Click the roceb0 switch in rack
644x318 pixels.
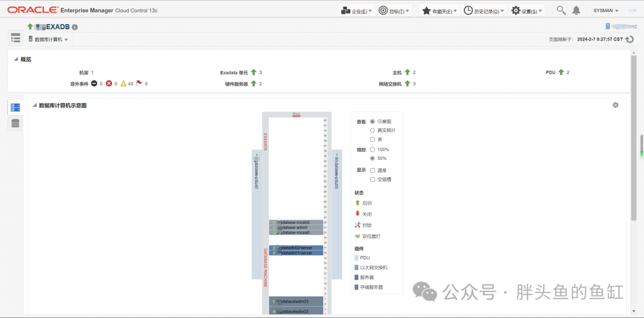[x=296, y=223]
